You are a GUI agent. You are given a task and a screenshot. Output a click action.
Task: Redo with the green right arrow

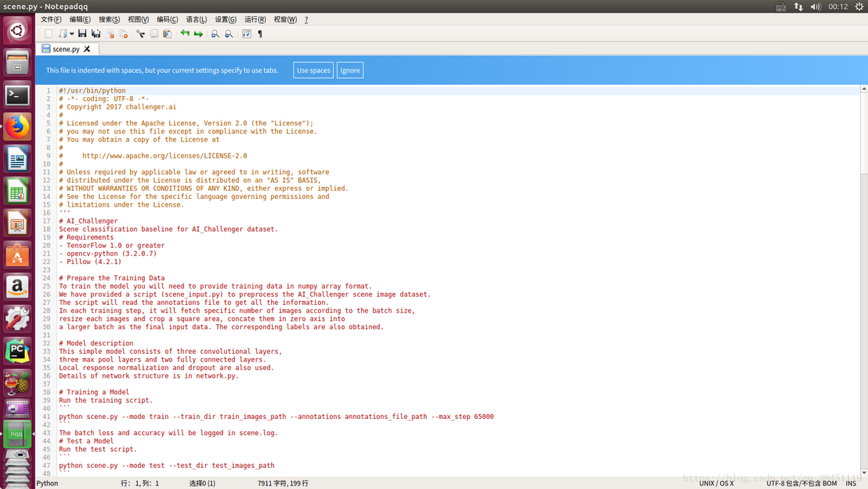click(x=198, y=34)
